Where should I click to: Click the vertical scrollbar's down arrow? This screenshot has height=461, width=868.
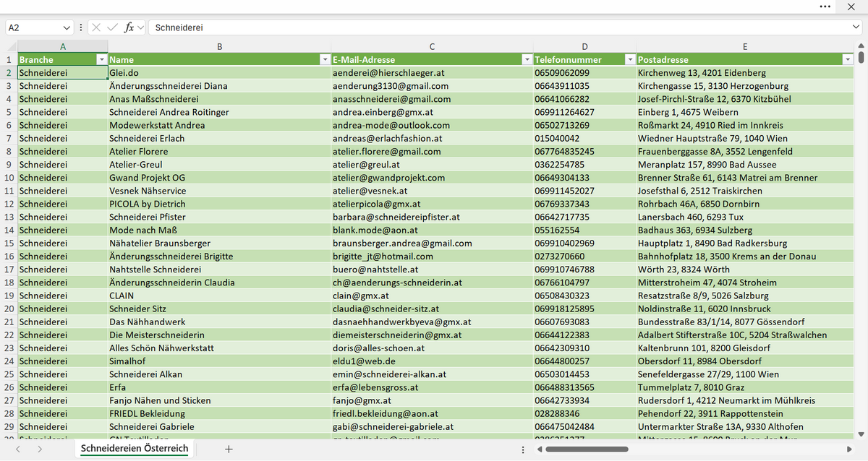(x=861, y=434)
